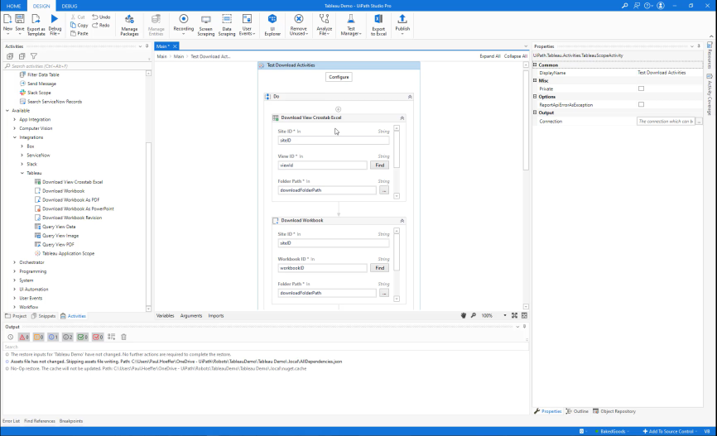Expand the Programming category
717x436 pixels.
[15, 271]
